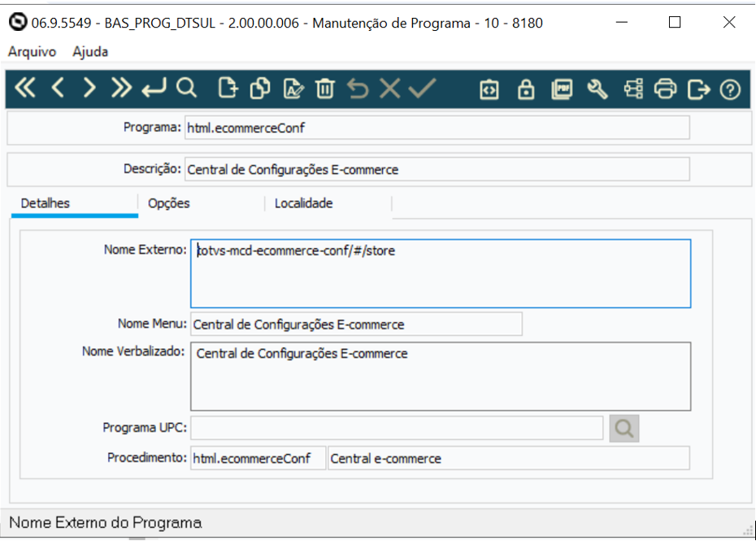Open the Ajuda menu

coord(90,51)
